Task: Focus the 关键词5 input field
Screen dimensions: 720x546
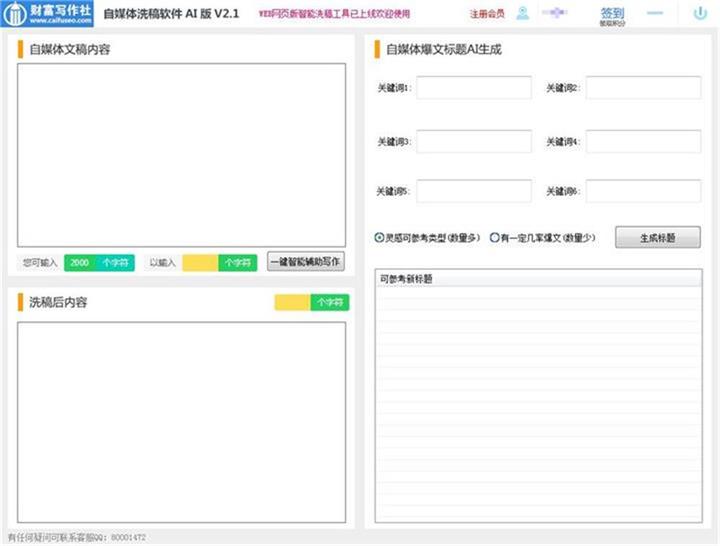Action: tap(474, 191)
